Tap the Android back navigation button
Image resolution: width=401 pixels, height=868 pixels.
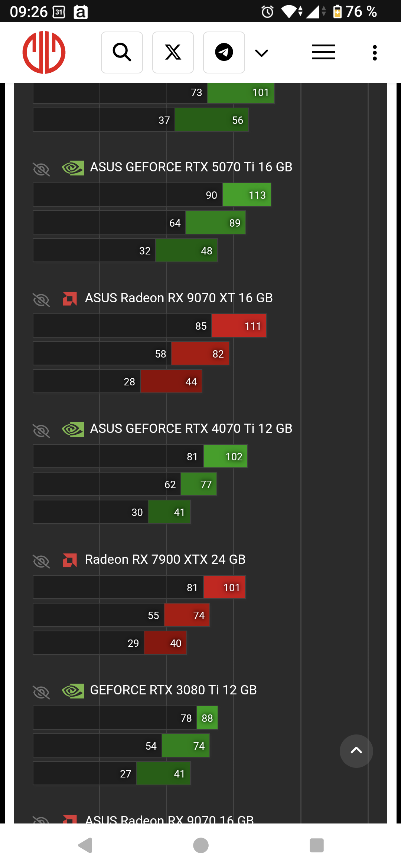85,845
